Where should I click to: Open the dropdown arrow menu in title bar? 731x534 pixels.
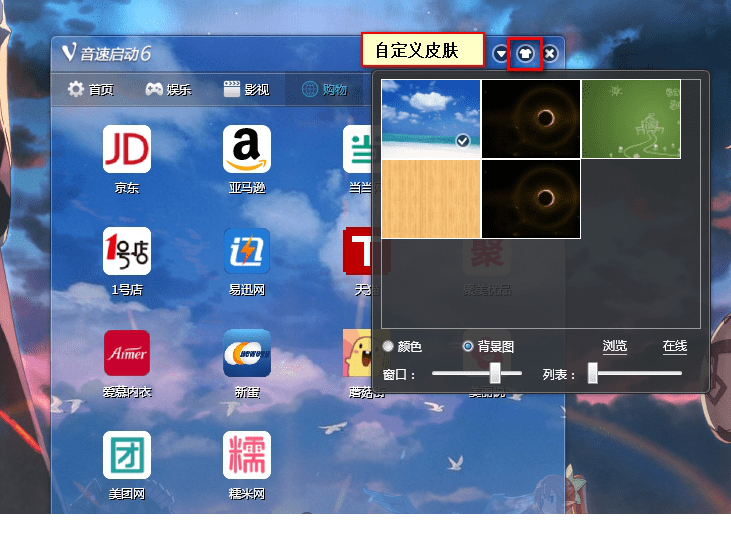pos(501,54)
